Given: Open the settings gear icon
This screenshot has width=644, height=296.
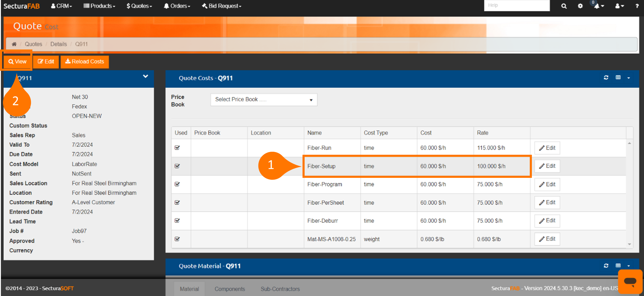Looking at the screenshot, I should click(580, 6).
